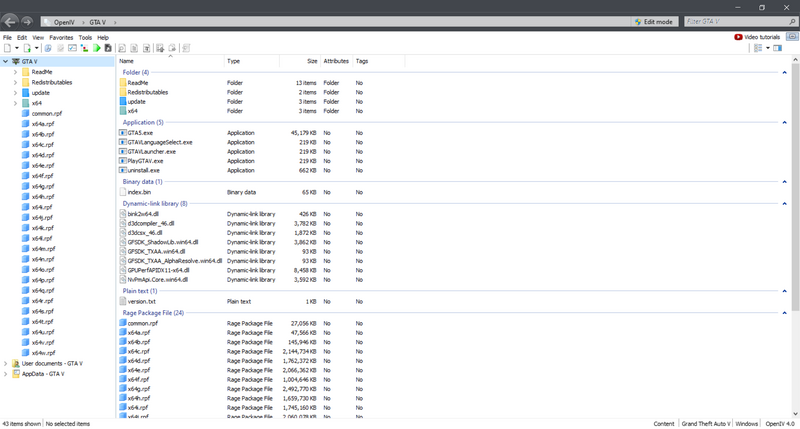Image resolution: width=800 pixels, height=429 pixels.
Task: Click the checklist properties toolbar icon
Action: pos(72,48)
